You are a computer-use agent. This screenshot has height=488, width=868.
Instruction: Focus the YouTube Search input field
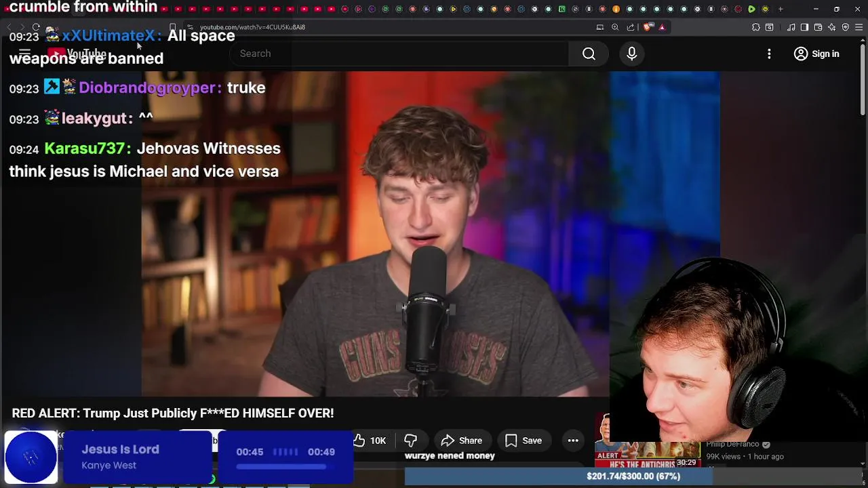pos(400,54)
